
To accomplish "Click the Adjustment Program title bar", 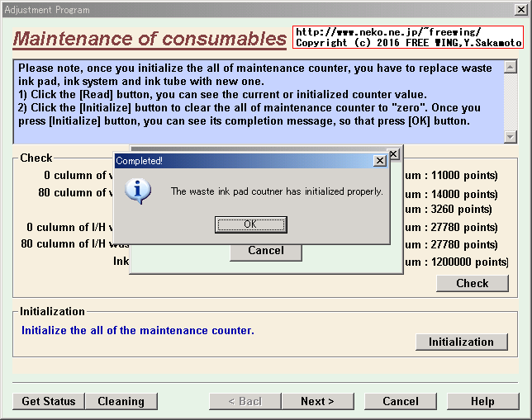I will coord(248,10).
